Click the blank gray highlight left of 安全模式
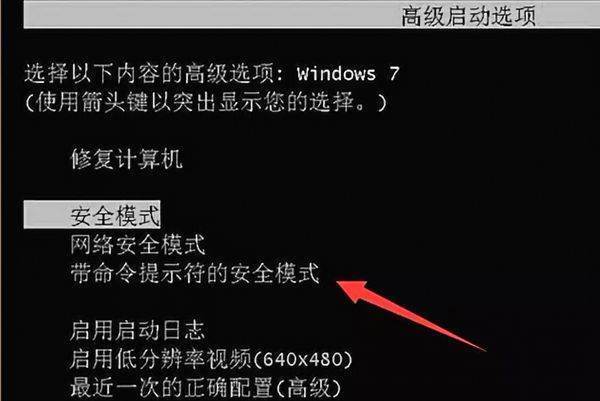Screen dimensions: 600x401 coord(47,215)
